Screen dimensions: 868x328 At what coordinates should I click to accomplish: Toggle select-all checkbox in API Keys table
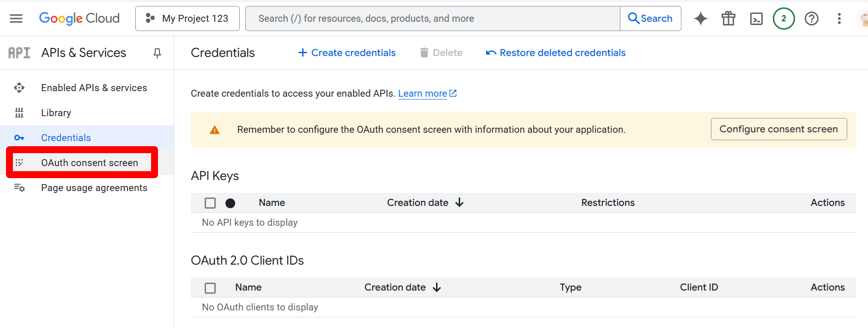(210, 203)
